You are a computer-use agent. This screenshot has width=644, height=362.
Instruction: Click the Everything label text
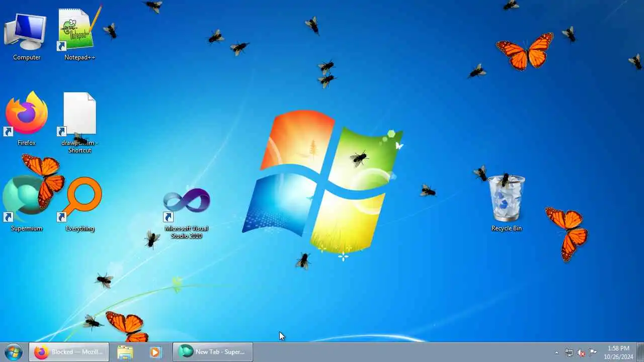coord(79,228)
